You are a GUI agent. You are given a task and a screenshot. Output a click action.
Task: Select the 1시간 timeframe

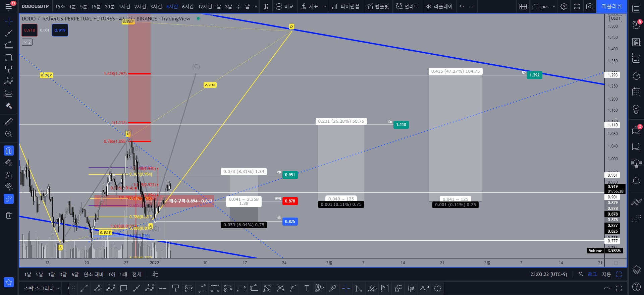tap(124, 7)
